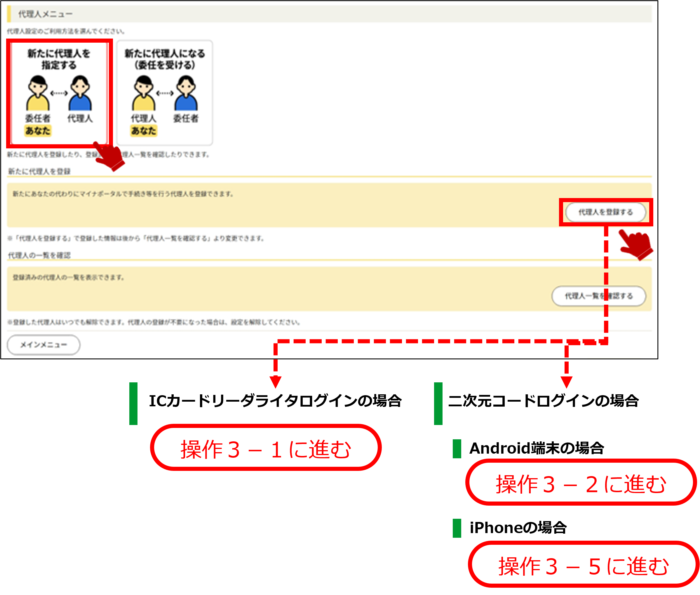Screen dimensions: 700x595
Task: Click blue 委任者 person icon in second card
Action: pyautogui.click(x=186, y=93)
